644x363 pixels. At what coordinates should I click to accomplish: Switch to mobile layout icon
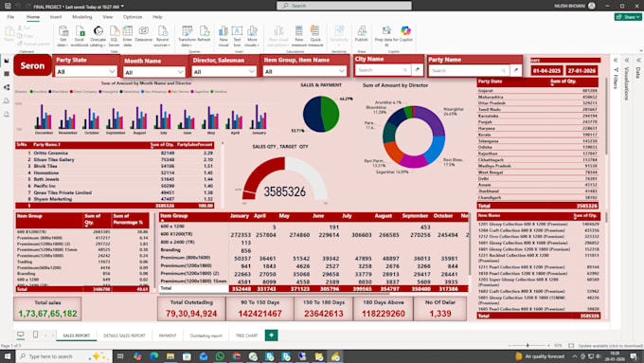coord(35,335)
